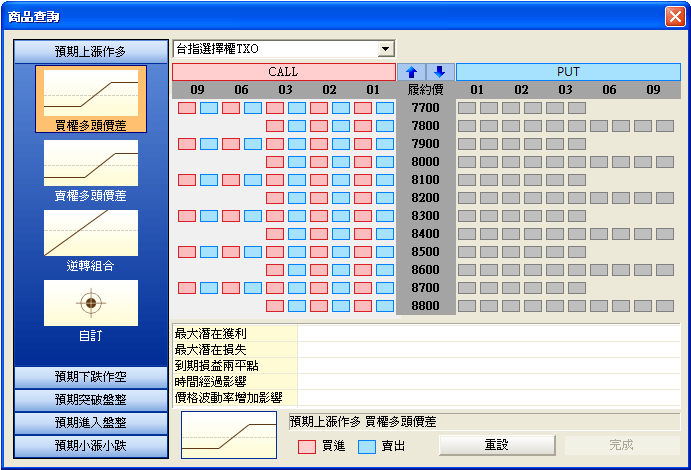Image resolution: width=691 pixels, height=470 pixels.
Task: Click the red 買進 legend color box
Action: [308, 445]
